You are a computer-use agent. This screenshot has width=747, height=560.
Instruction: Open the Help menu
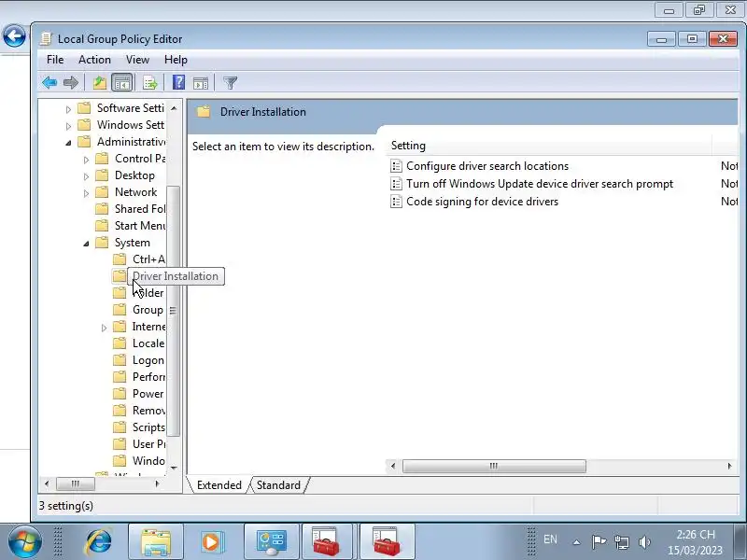(x=176, y=60)
